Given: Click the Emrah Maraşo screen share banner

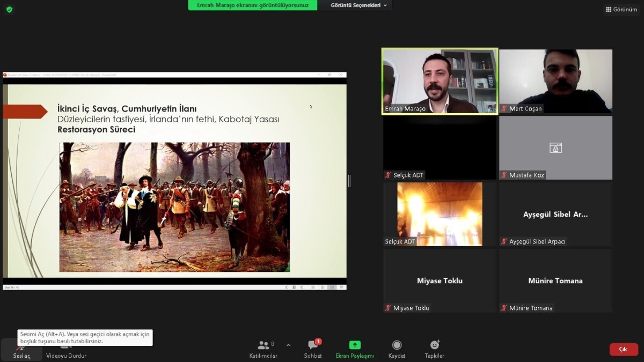Looking at the screenshot, I should coord(252,5).
